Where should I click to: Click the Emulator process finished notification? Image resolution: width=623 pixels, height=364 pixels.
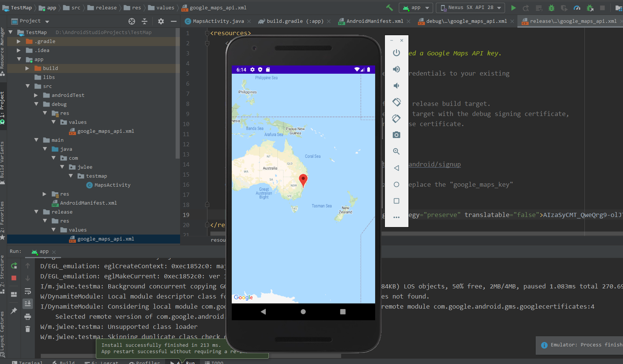[580, 345]
